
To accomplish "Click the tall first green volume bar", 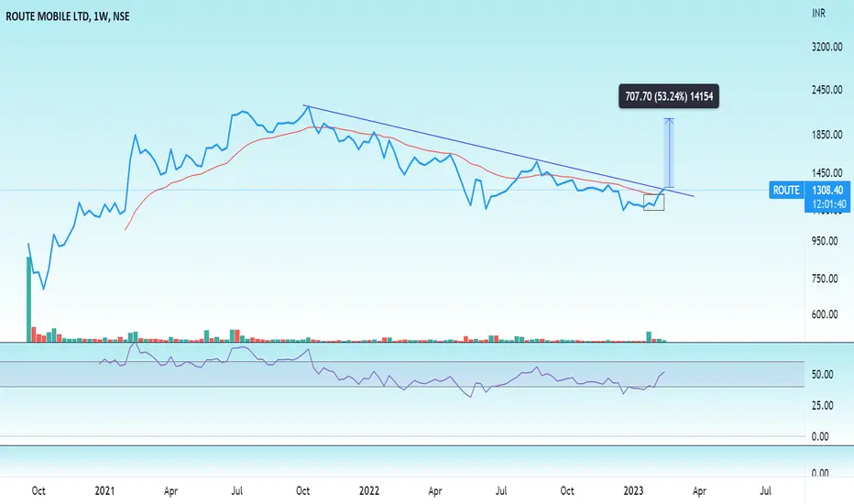I will (x=29, y=299).
